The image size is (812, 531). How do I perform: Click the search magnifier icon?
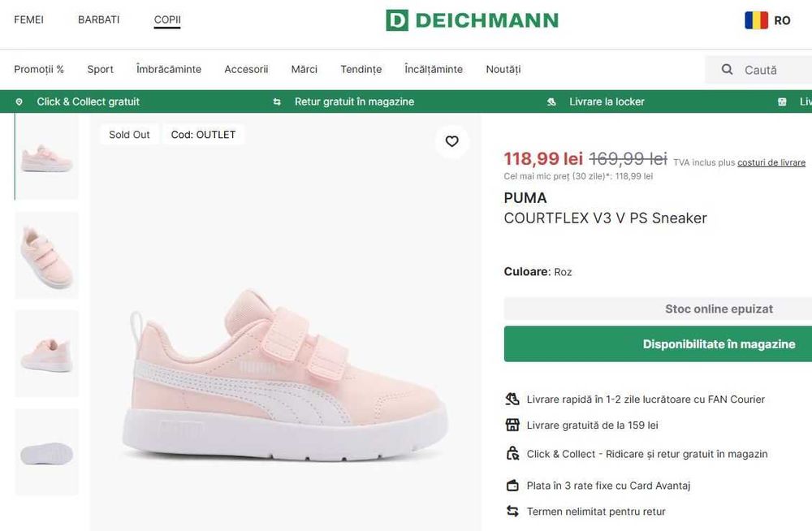[x=728, y=70]
